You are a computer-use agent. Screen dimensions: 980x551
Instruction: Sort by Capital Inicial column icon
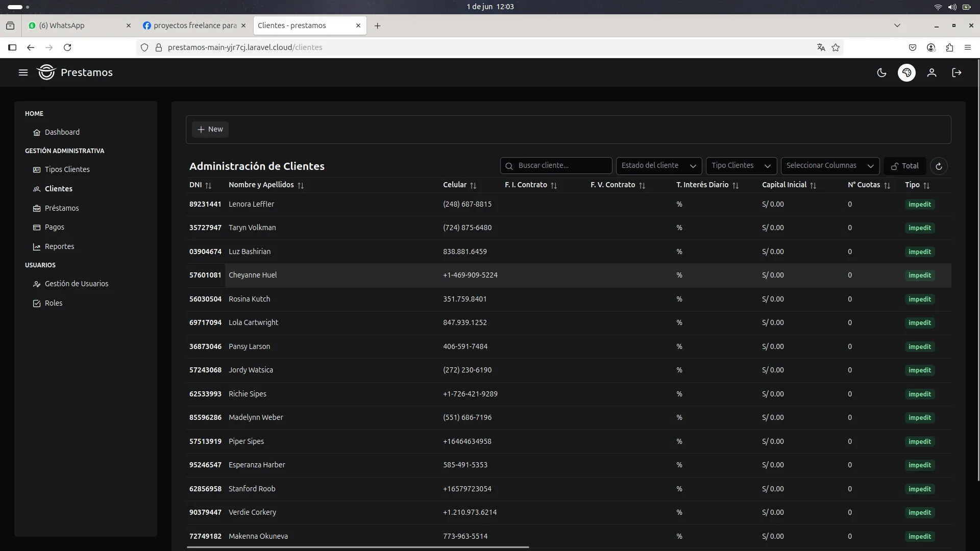pos(813,186)
